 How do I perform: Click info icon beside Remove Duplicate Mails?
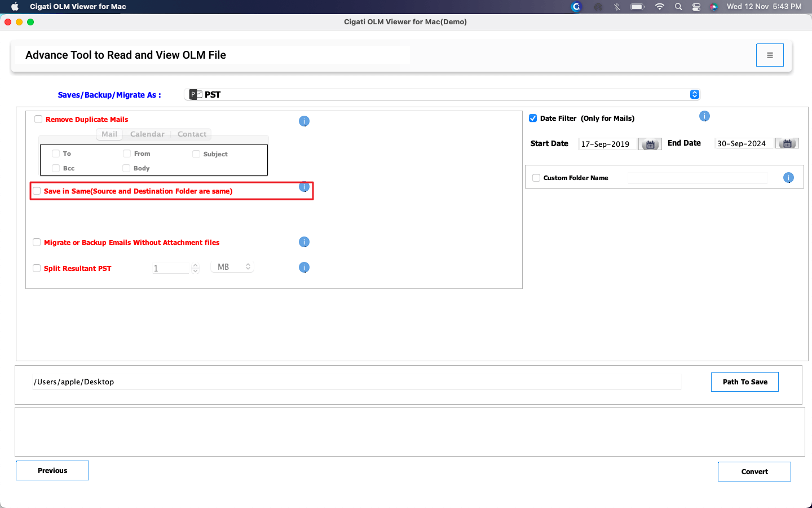(304, 121)
